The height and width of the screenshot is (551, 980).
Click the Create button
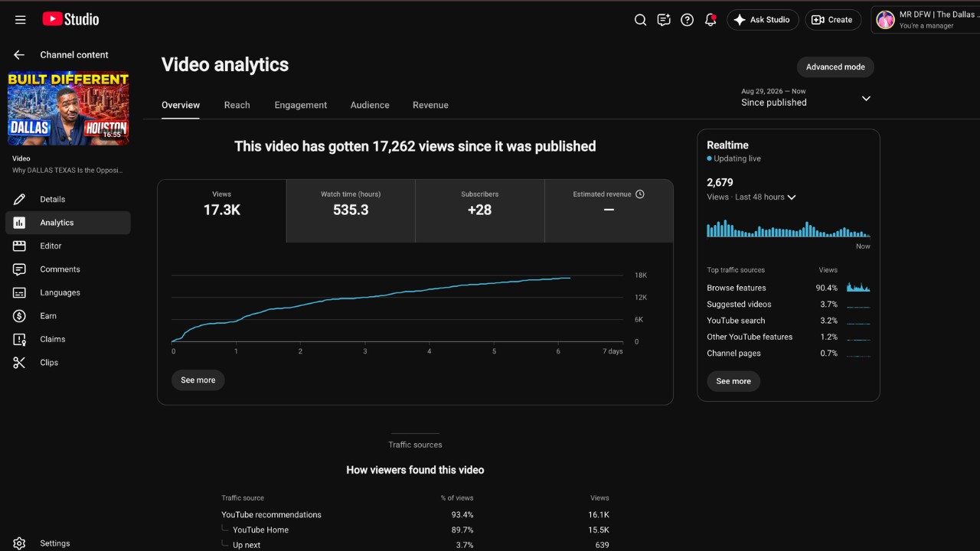[x=833, y=20]
